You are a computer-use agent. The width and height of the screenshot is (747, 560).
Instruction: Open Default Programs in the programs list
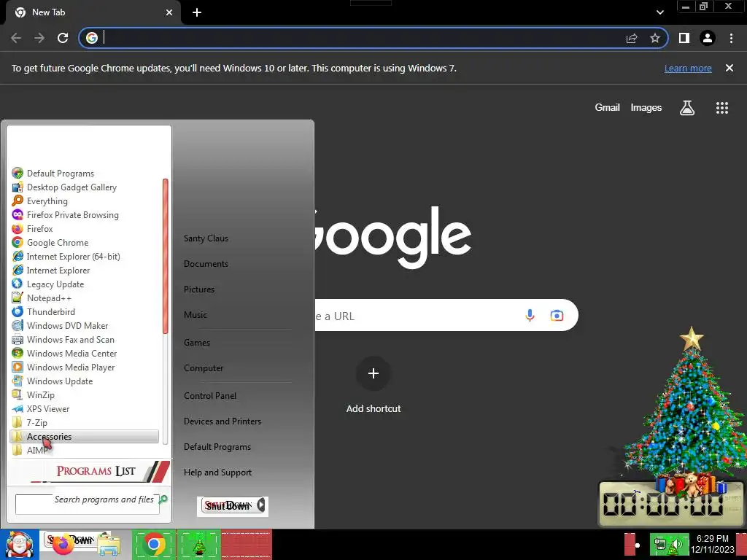click(x=60, y=174)
